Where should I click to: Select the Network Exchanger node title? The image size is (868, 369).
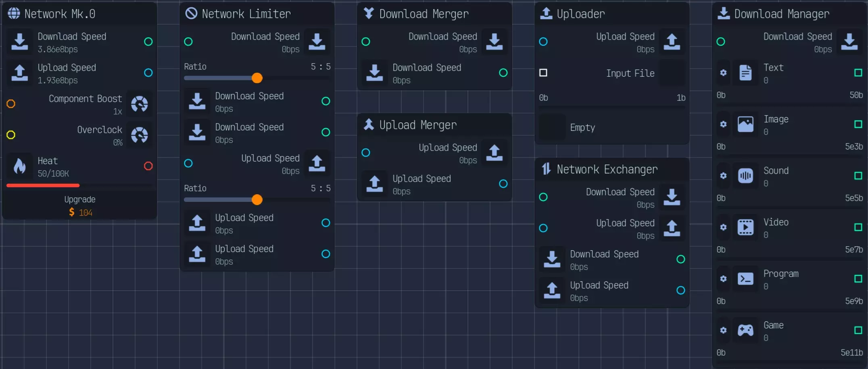click(x=607, y=170)
